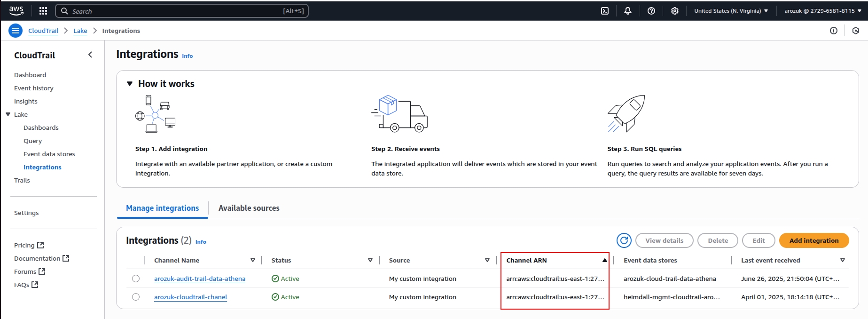Open the arozuk-cloudtrail-chanel channel link
Viewport: 868px width, 319px height.
click(x=190, y=297)
